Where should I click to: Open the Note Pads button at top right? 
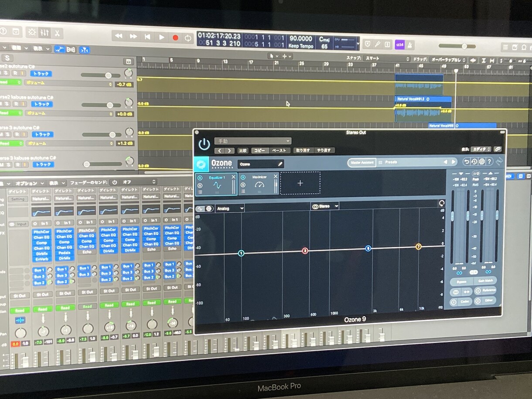click(x=515, y=48)
